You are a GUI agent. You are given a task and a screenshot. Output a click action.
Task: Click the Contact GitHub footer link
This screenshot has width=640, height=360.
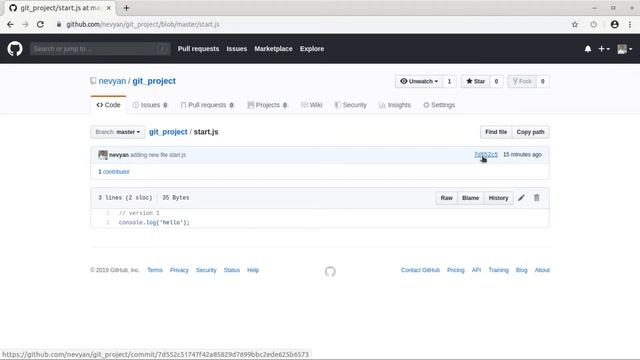point(420,270)
